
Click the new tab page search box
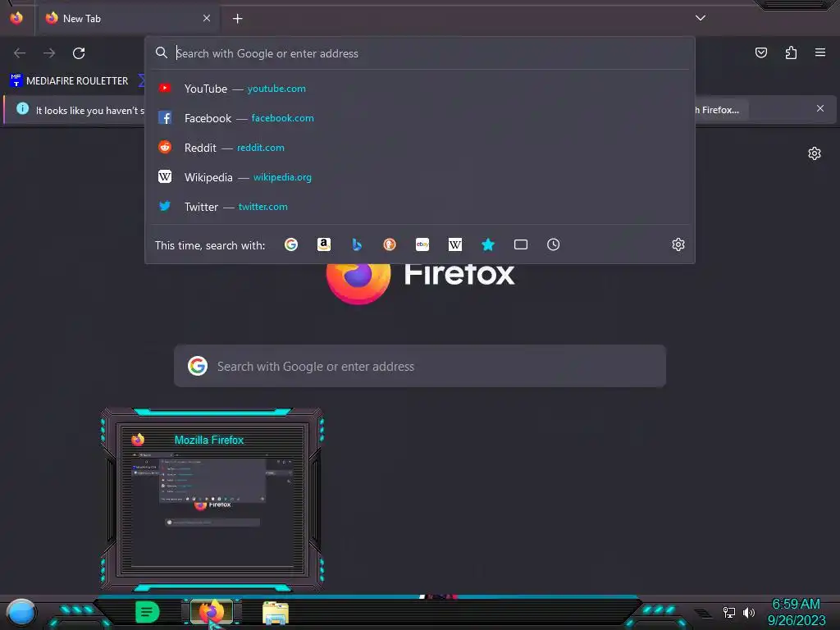[x=420, y=366]
